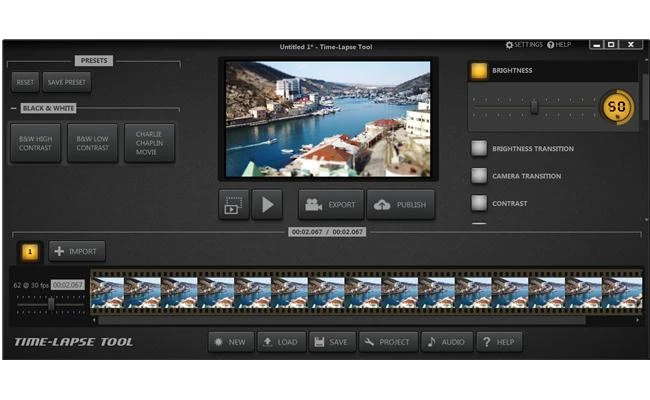
Task: Apply the B&W High Contrast preset
Action: point(36,143)
